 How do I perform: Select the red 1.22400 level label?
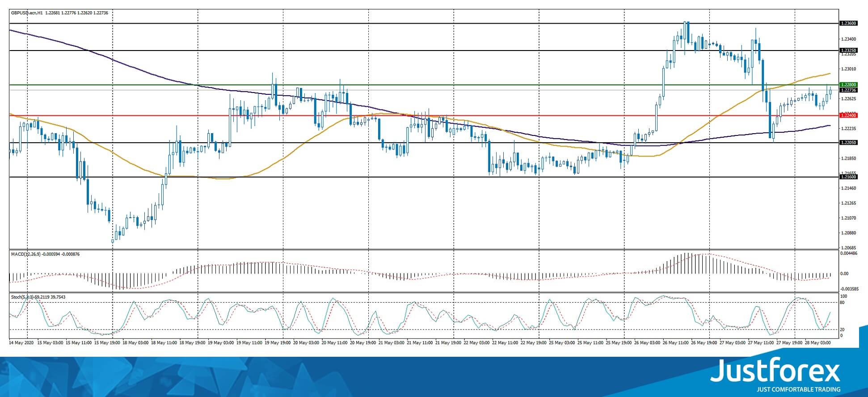pos(848,115)
